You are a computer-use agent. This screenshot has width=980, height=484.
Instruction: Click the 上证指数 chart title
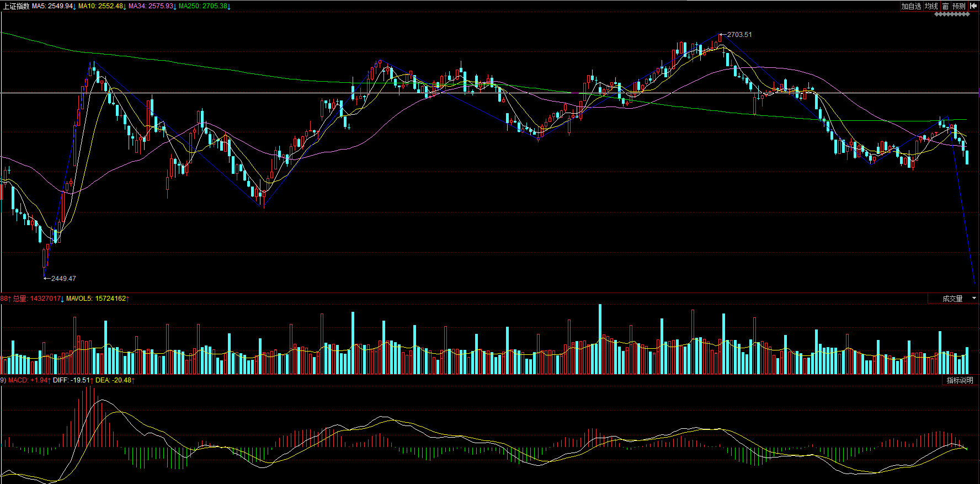tap(16, 6)
